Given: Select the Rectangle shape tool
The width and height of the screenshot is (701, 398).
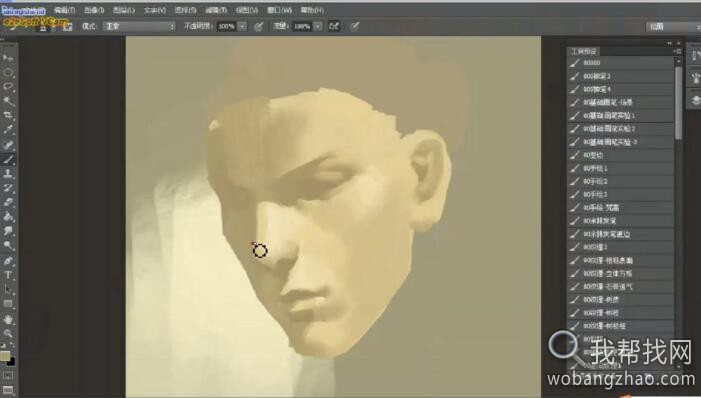Looking at the screenshot, I should pos(8,304).
